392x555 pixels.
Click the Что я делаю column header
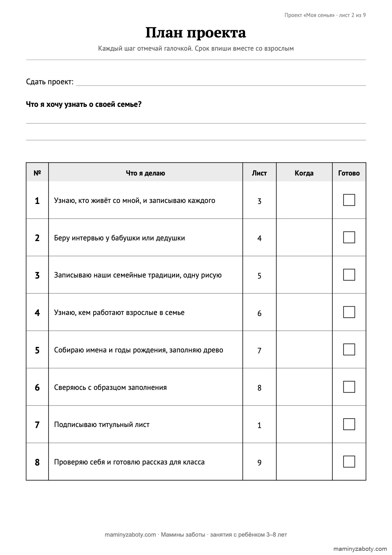(x=146, y=173)
